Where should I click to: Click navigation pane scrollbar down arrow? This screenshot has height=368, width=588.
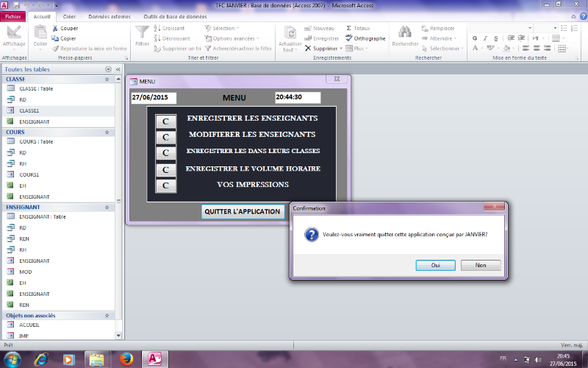click(118, 336)
